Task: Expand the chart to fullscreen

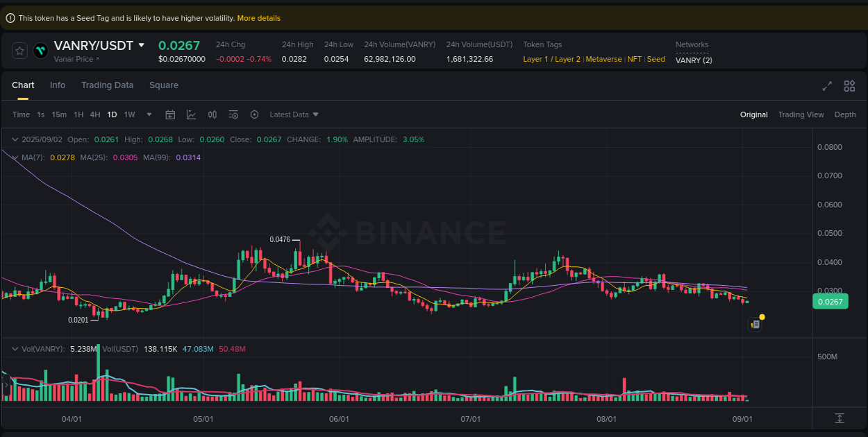Action: tap(827, 86)
